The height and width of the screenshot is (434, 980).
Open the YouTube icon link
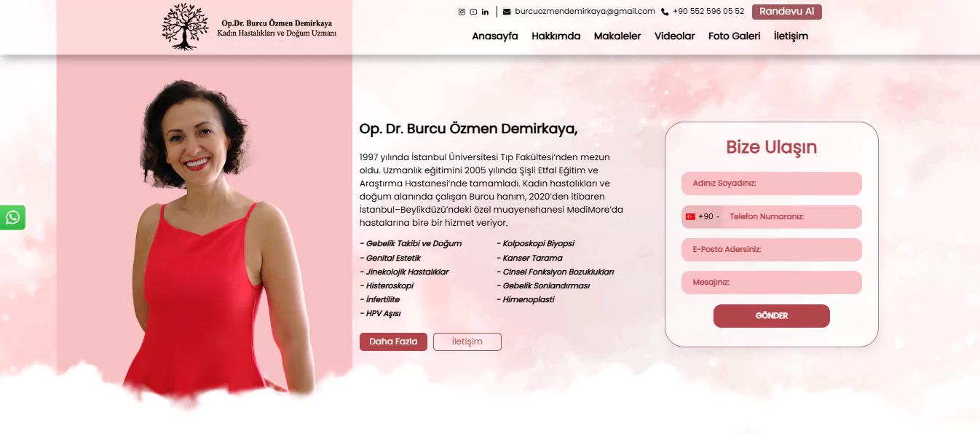coord(473,12)
